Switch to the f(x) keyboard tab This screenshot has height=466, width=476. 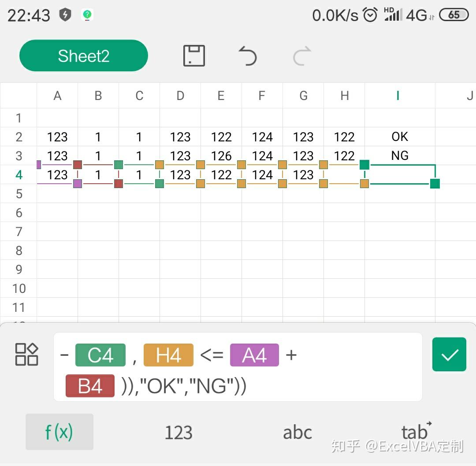coord(59,432)
